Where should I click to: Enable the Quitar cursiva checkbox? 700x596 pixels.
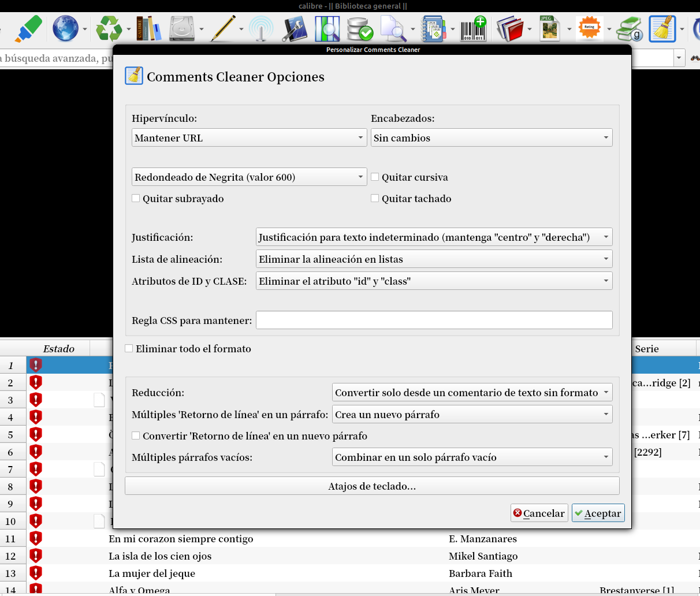pos(375,177)
